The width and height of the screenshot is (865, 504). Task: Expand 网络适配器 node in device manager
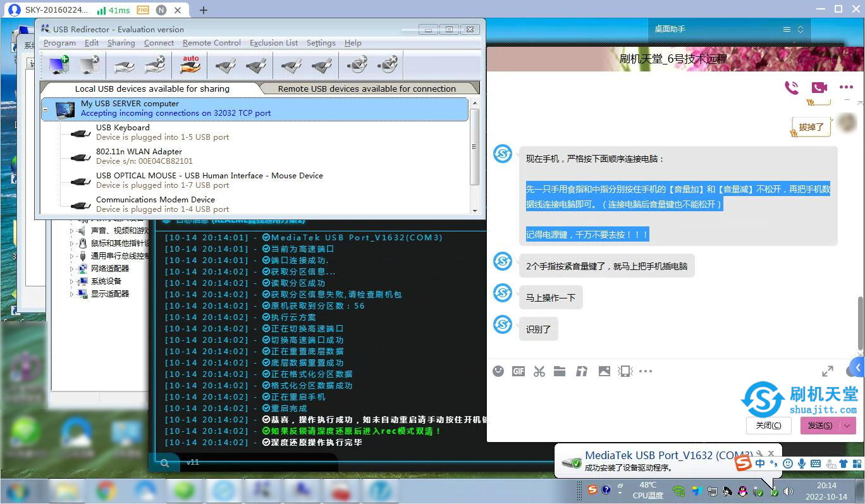[71, 269]
